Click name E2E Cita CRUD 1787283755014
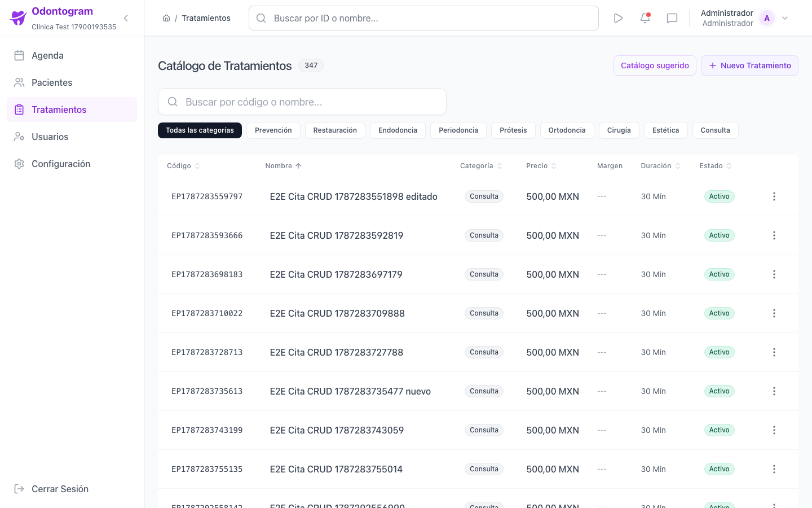This screenshot has height=508, width=812. [336, 469]
